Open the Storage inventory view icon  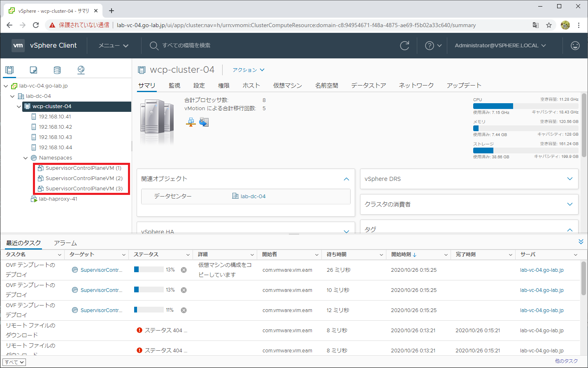pyautogui.click(x=57, y=70)
